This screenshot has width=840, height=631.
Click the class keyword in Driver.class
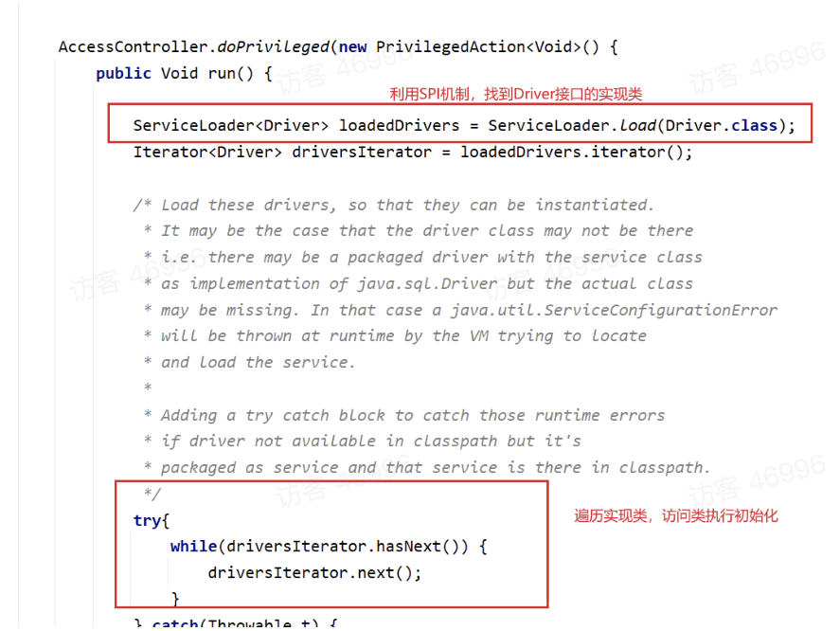pyautogui.click(x=754, y=125)
